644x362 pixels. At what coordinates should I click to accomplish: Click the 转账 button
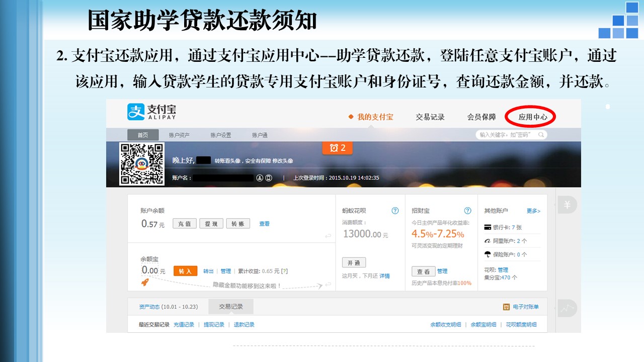238,224
